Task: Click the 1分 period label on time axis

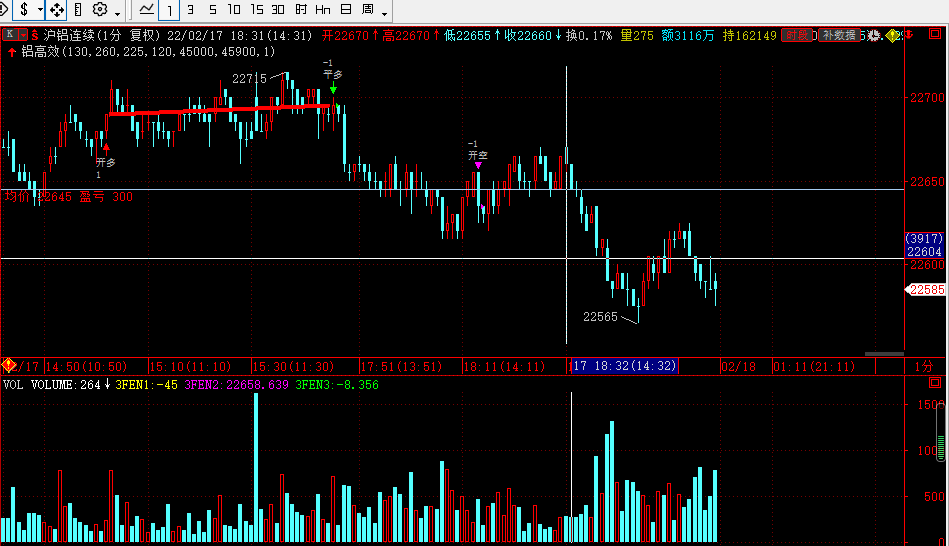Action: 924,366
